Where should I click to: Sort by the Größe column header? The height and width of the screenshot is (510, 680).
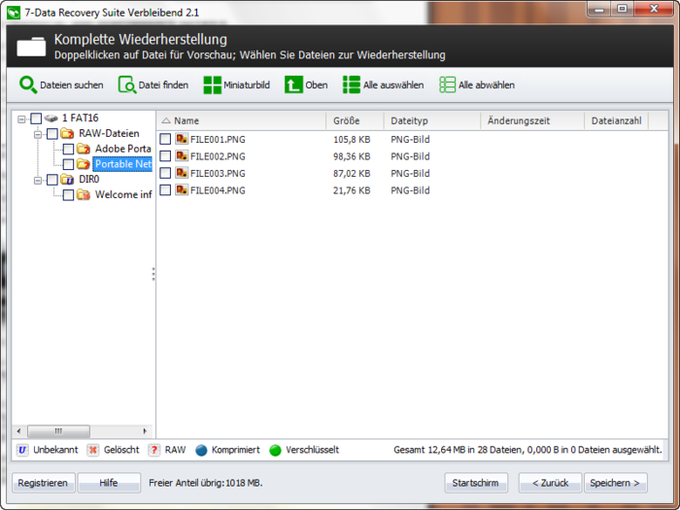point(355,121)
